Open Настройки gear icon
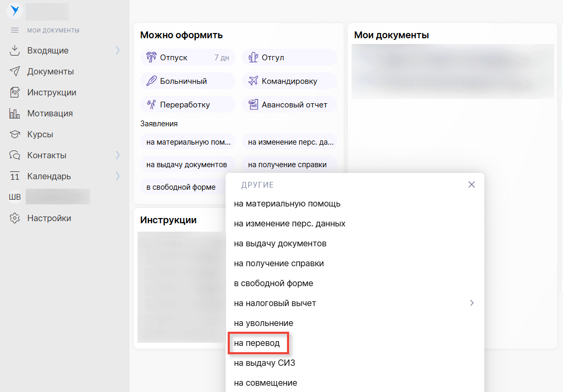563x392 pixels. click(x=15, y=219)
